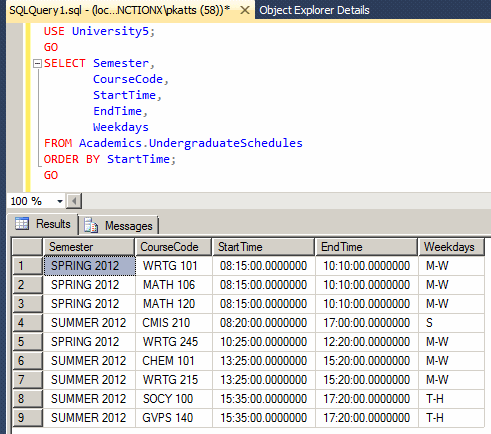This screenshot has width=491, height=434.
Task: Select the StartTime column header
Action: [263, 247]
